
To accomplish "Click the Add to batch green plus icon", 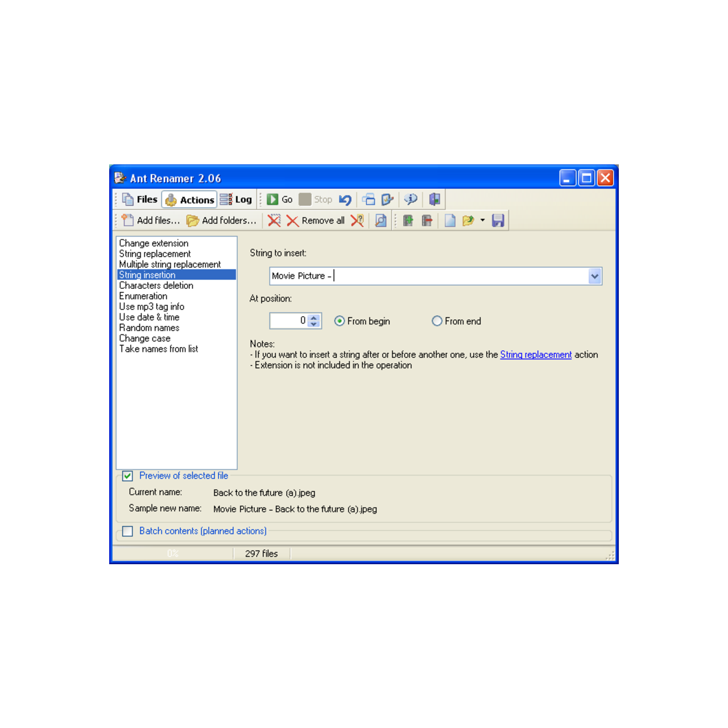I will pos(408,221).
